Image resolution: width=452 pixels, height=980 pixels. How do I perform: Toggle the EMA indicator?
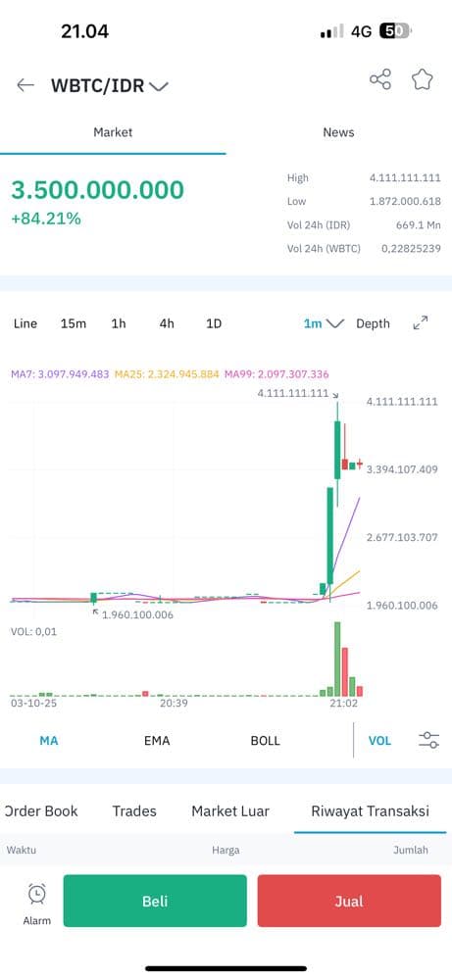coord(157,741)
